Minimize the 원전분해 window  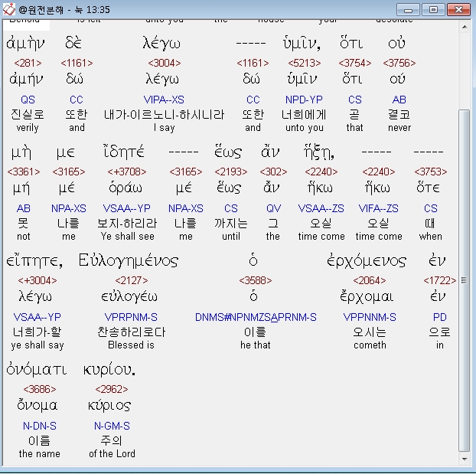[x=408, y=10]
